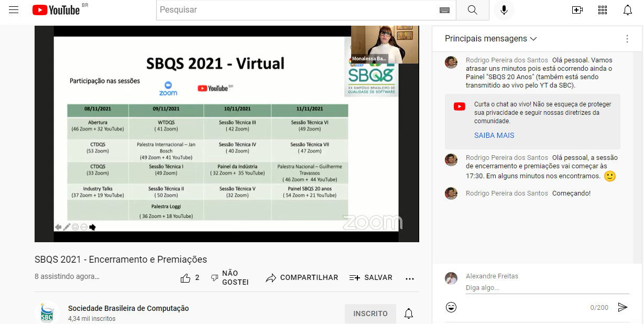Click INSCRITO subscription button
The width and height of the screenshot is (644, 324).
pos(370,314)
